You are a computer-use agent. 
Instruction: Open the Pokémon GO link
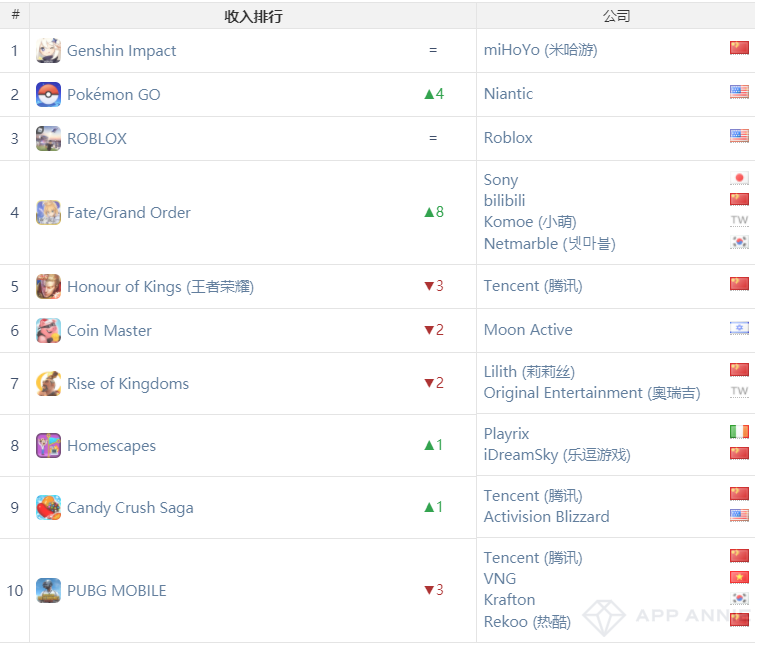point(113,94)
